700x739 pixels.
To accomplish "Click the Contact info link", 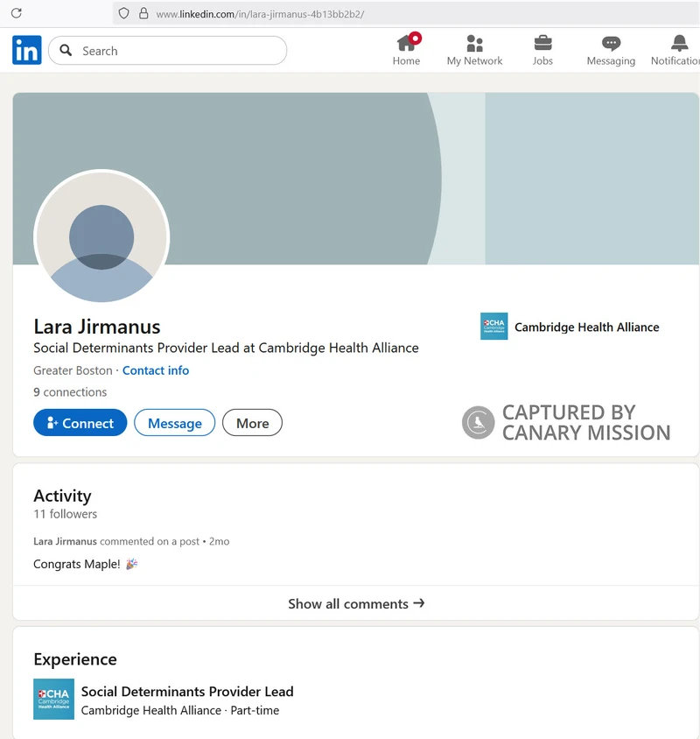I will tap(156, 370).
